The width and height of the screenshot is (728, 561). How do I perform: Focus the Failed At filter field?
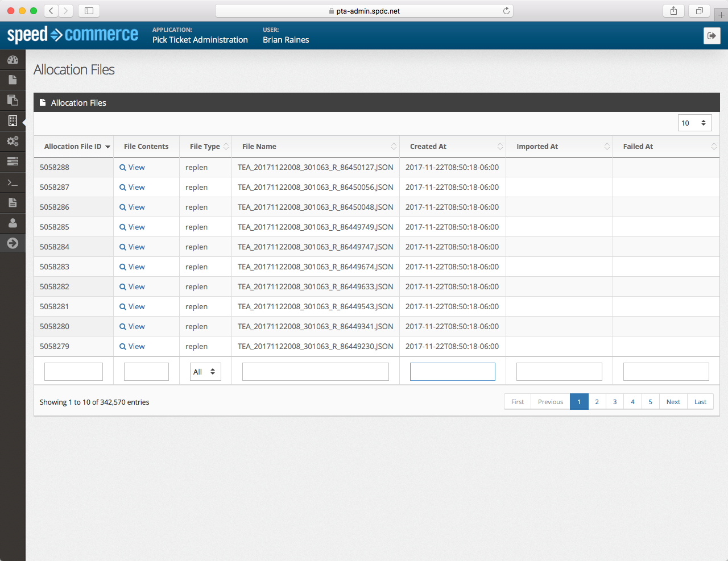tap(666, 372)
